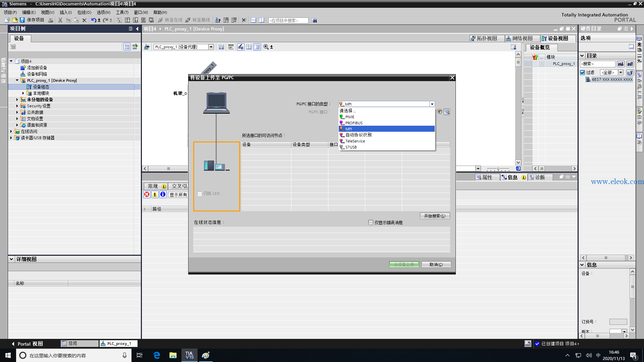Collapse the PLC_proxy_1 [Device Proxy] node
The image size is (644, 362).
(x=17, y=80)
